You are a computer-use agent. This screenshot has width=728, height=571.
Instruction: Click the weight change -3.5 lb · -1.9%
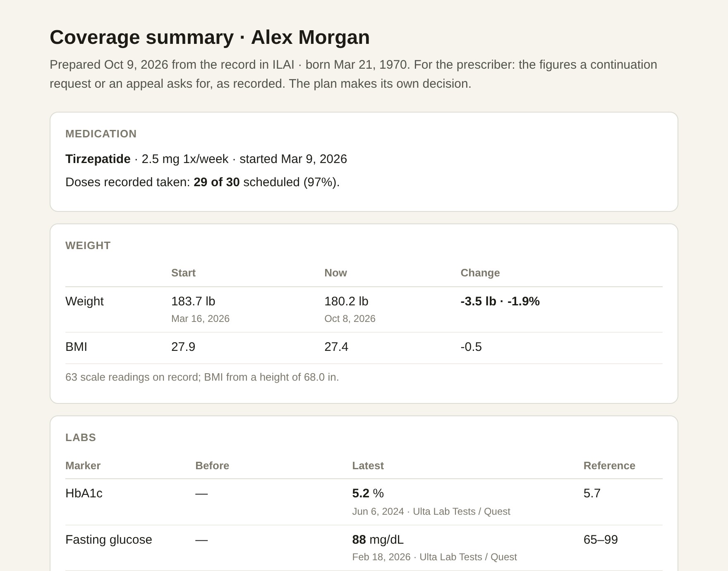click(x=500, y=301)
